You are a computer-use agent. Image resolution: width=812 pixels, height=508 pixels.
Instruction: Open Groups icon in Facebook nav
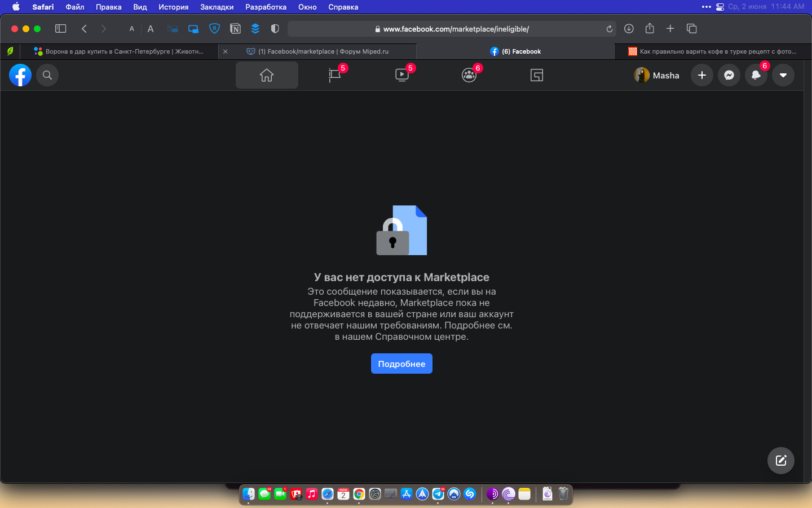point(469,75)
